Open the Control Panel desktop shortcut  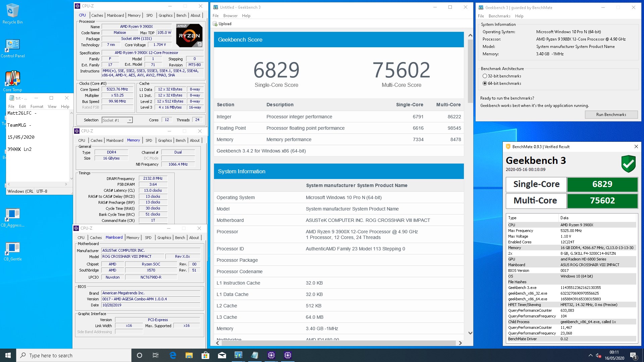(x=12, y=48)
